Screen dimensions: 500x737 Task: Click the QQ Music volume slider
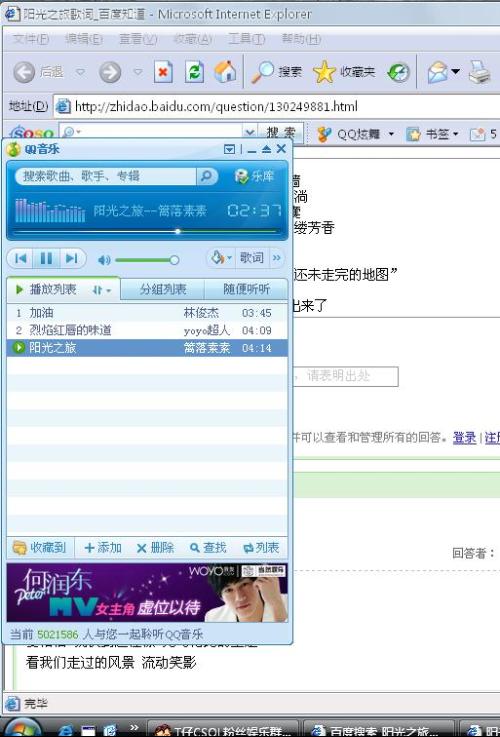pyautogui.click(x=147, y=260)
